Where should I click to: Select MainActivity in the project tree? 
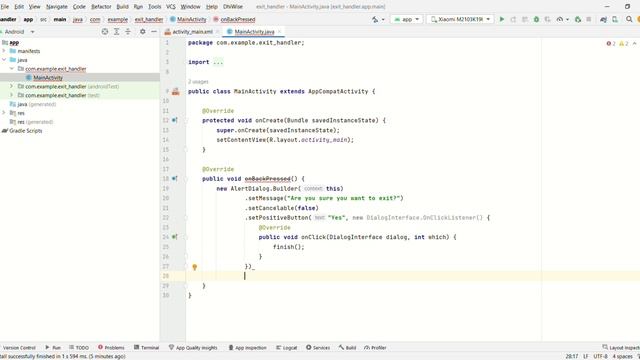click(x=48, y=78)
